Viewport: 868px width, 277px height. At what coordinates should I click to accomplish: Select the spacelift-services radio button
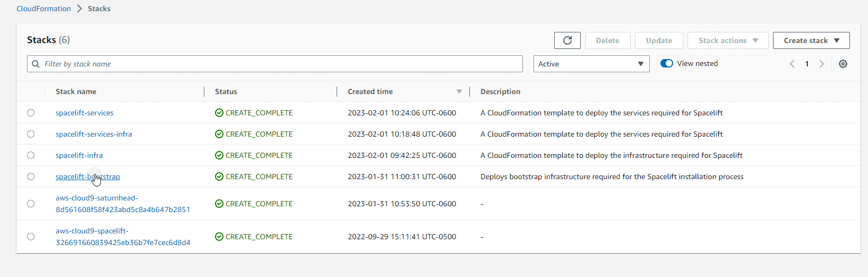point(31,113)
